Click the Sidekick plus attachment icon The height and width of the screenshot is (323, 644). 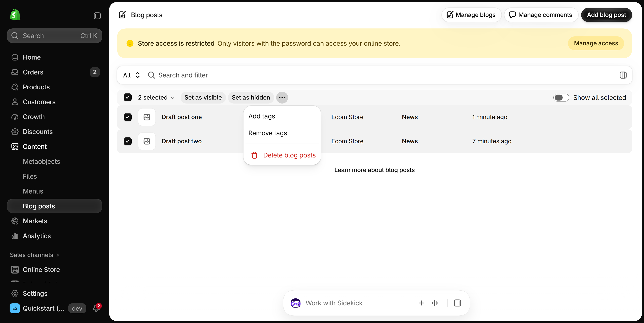(421, 303)
